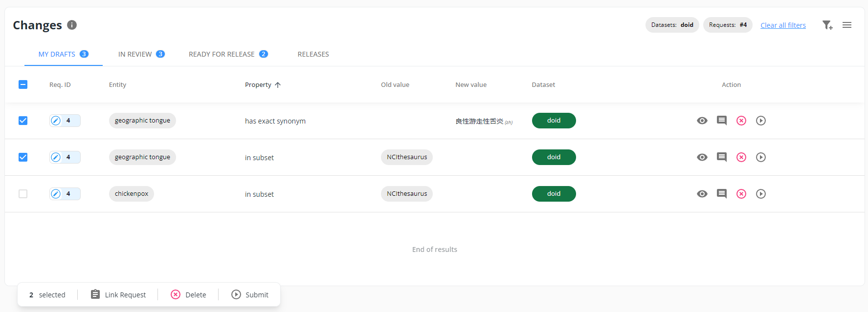Delete the chickenpox in subset change
The width and height of the screenshot is (868, 312).
click(741, 194)
